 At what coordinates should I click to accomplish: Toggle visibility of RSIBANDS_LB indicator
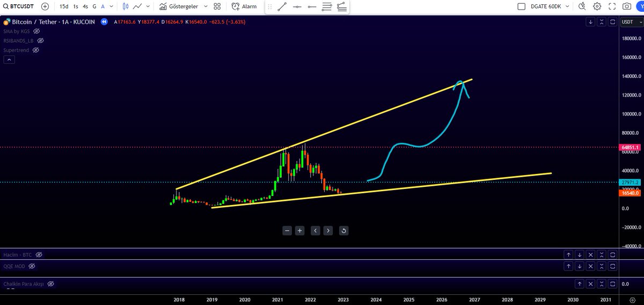[x=40, y=40]
